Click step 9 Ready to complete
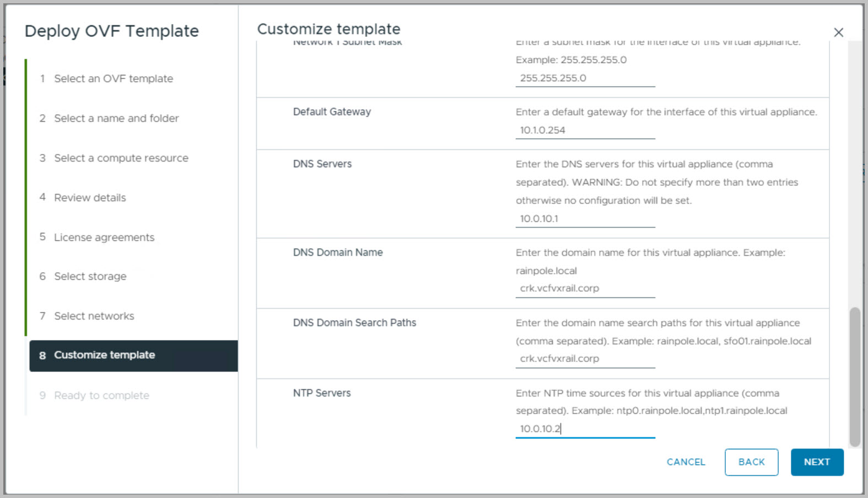Viewport: 868px width, 498px height. [x=101, y=395]
